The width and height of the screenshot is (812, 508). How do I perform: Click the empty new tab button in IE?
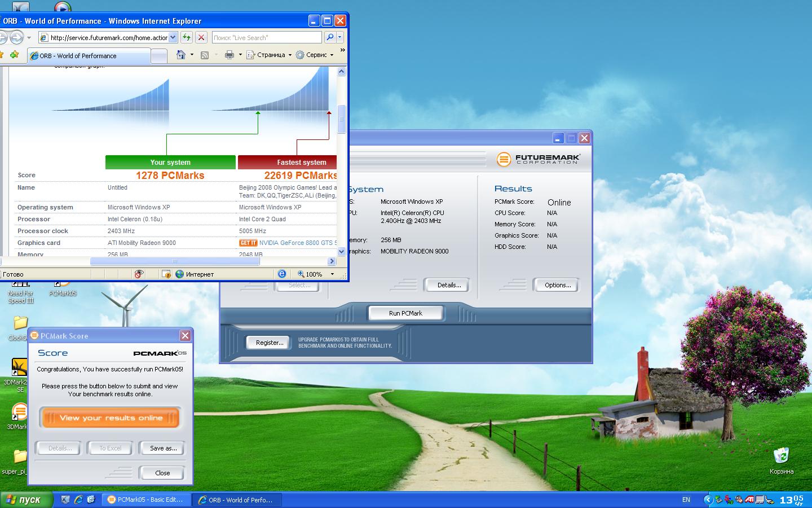[160, 56]
